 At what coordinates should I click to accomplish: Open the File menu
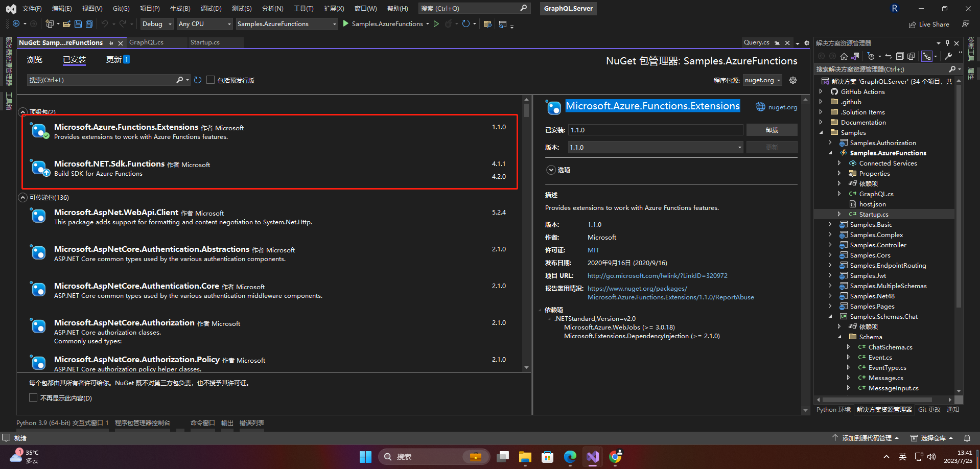[32, 9]
